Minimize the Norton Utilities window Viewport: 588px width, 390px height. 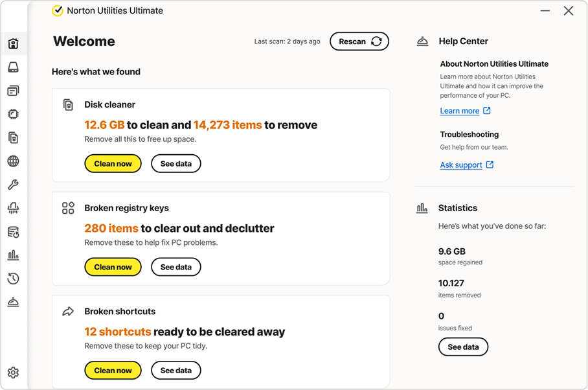(x=545, y=11)
